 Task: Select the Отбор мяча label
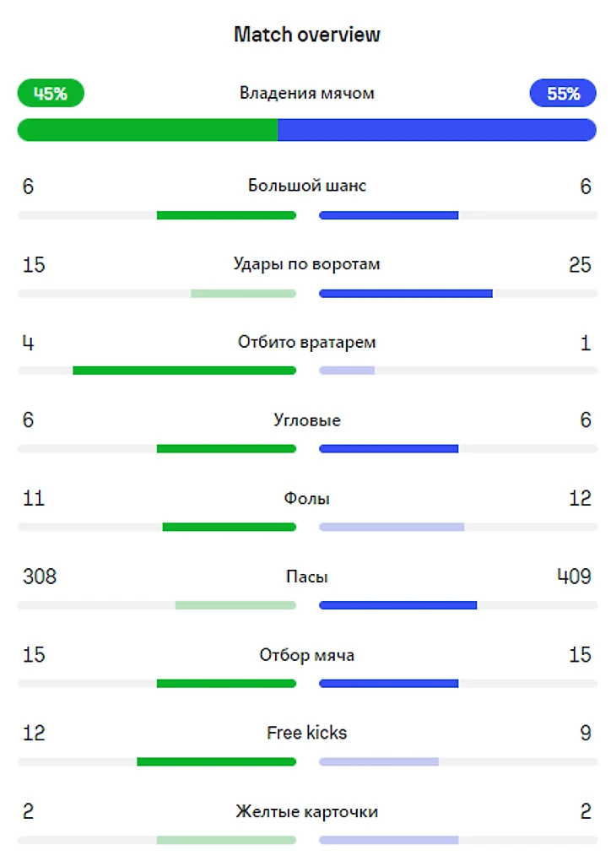(307, 655)
